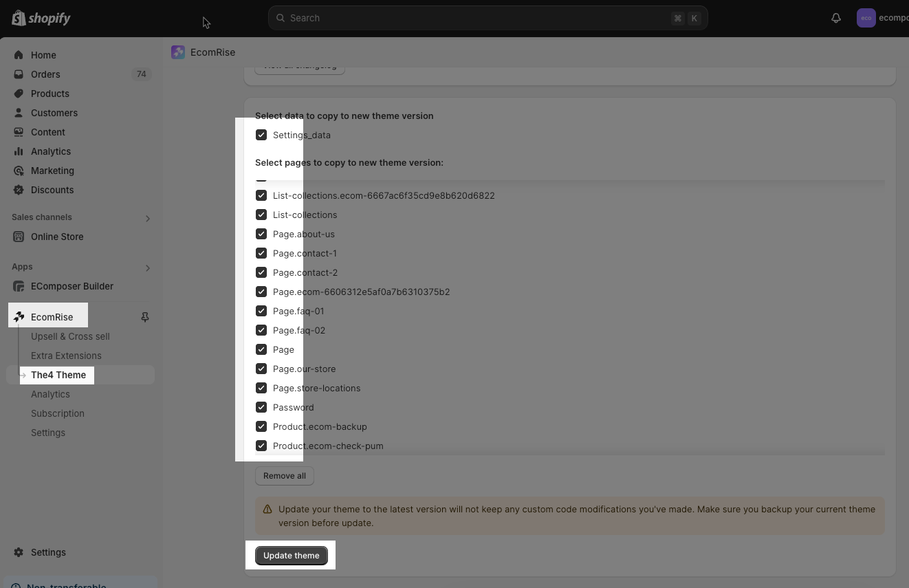Click the Update theme button
This screenshot has width=909, height=588.
pos(292,556)
